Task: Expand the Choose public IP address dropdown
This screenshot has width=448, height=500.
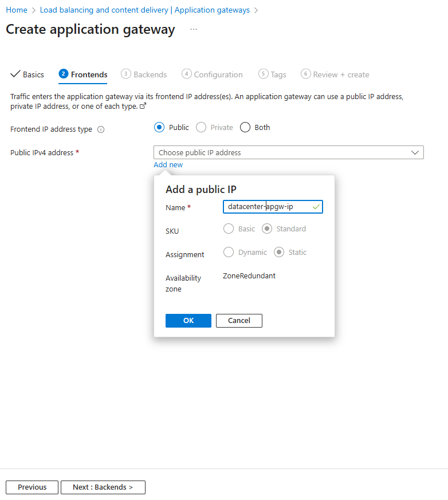Action: pyautogui.click(x=288, y=152)
